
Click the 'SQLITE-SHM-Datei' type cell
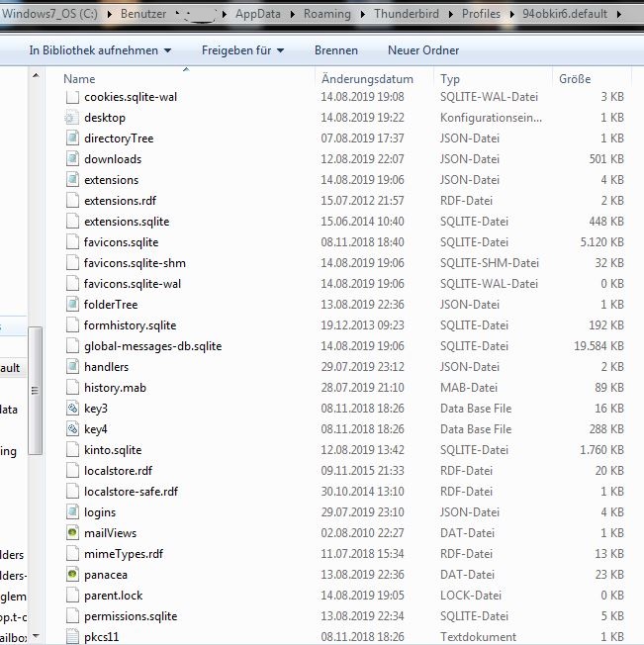(x=490, y=263)
